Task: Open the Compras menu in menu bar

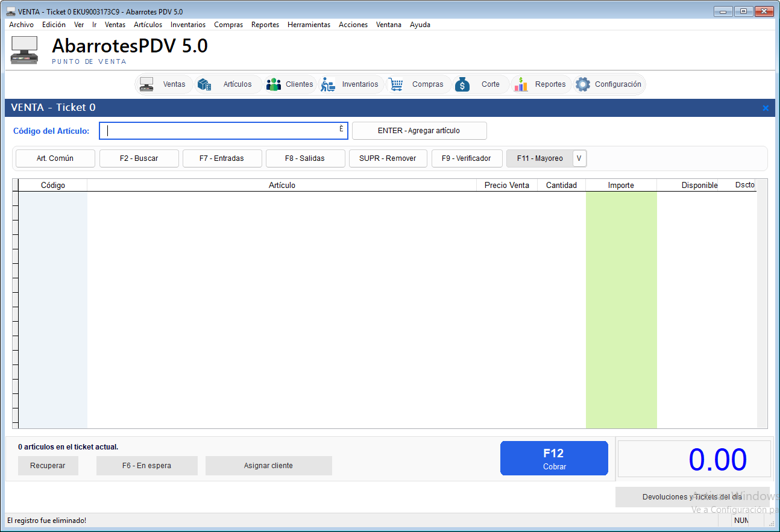Action: tap(228, 25)
